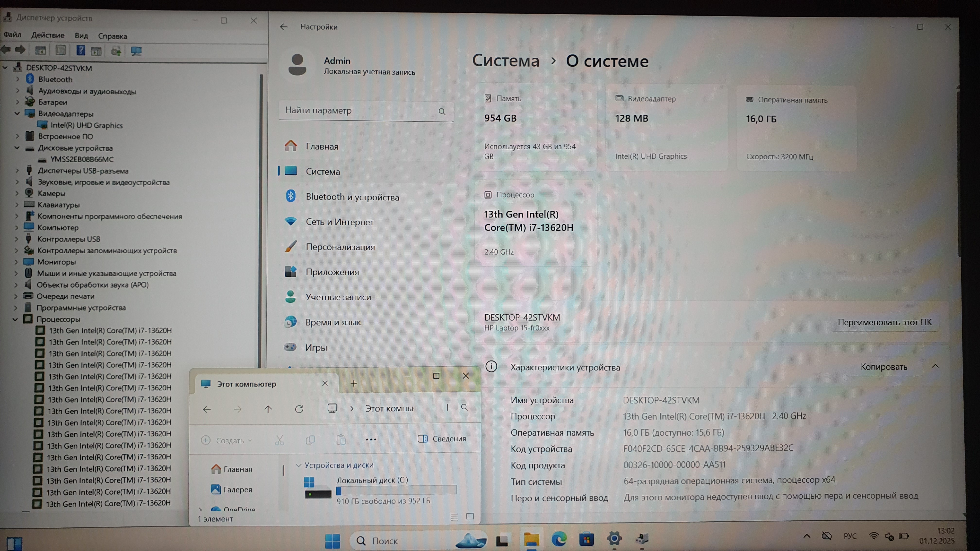Open Microsoft Edge from taskbar
Screen dimensions: 980x551
(559, 539)
